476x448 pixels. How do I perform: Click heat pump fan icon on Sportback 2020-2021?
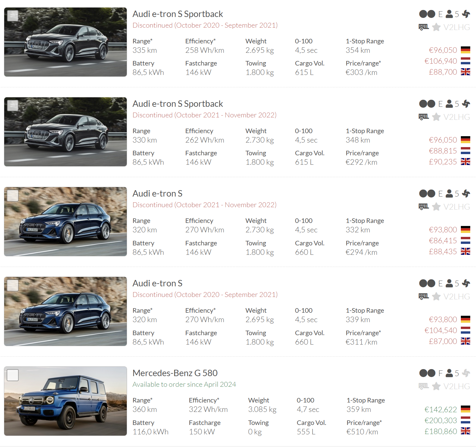466,14
